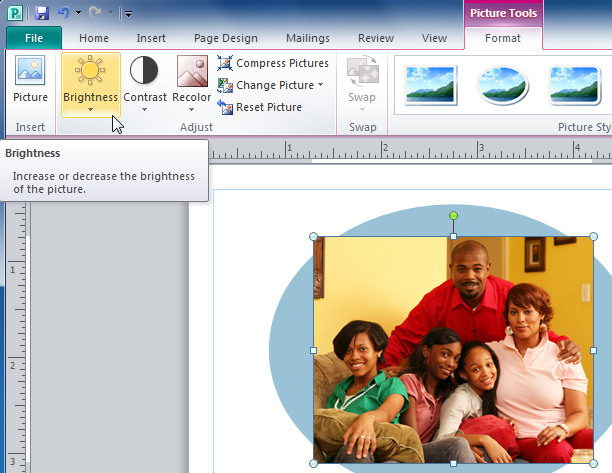Open the Undo history dropdown arrow
The width and height of the screenshot is (612, 473).
coord(78,14)
